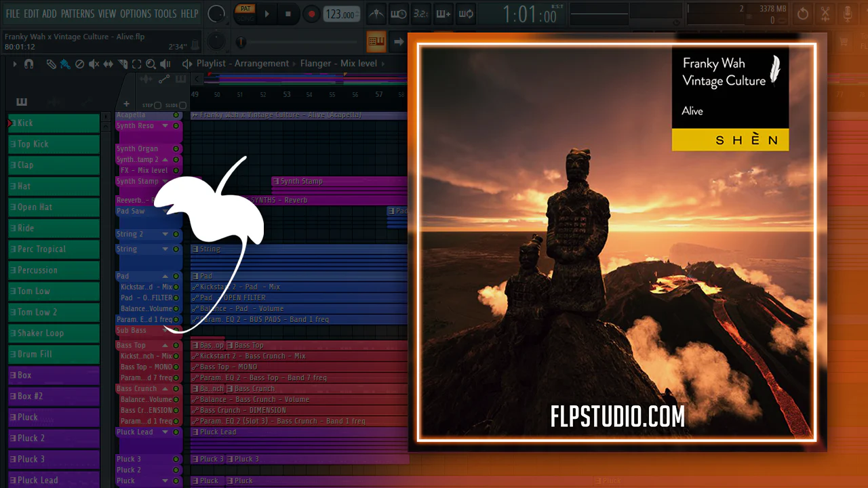Select the Playback speaker tool
868x488 pixels.
pyautogui.click(x=165, y=64)
